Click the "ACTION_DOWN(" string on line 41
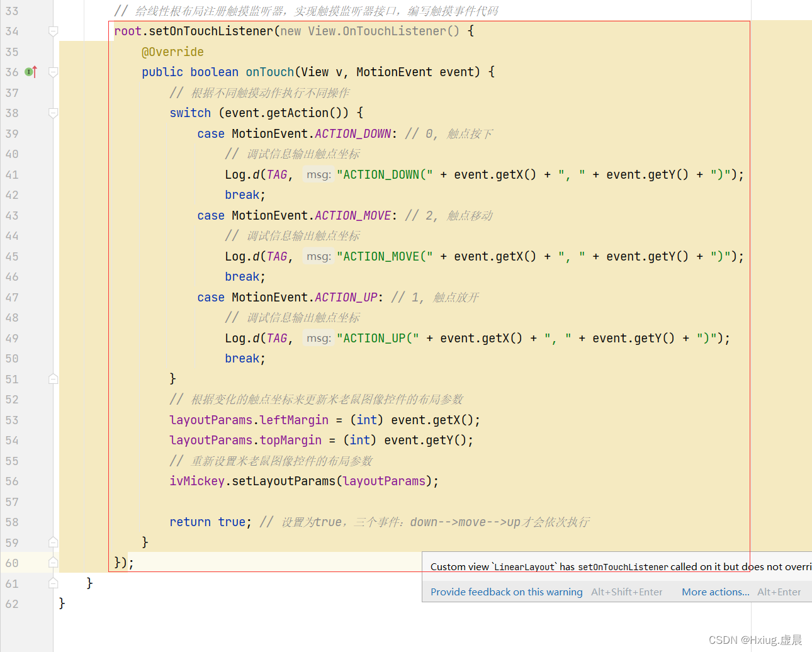 click(385, 175)
